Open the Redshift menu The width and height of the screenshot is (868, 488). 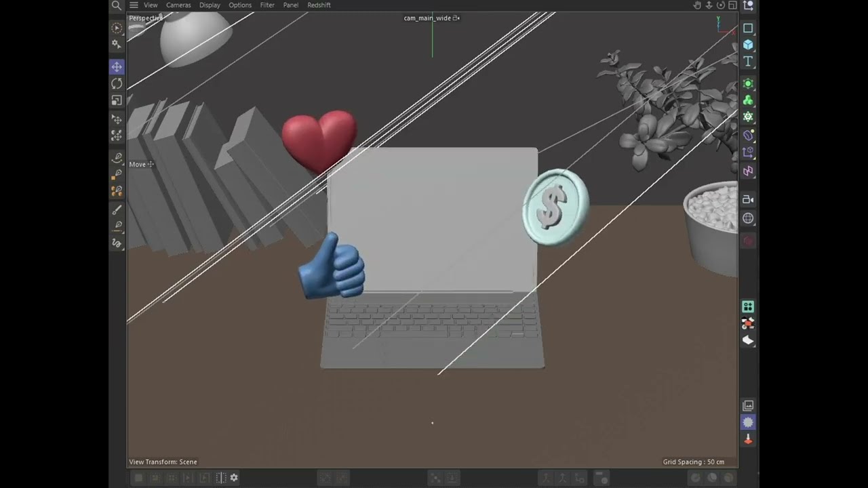(319, 5)
